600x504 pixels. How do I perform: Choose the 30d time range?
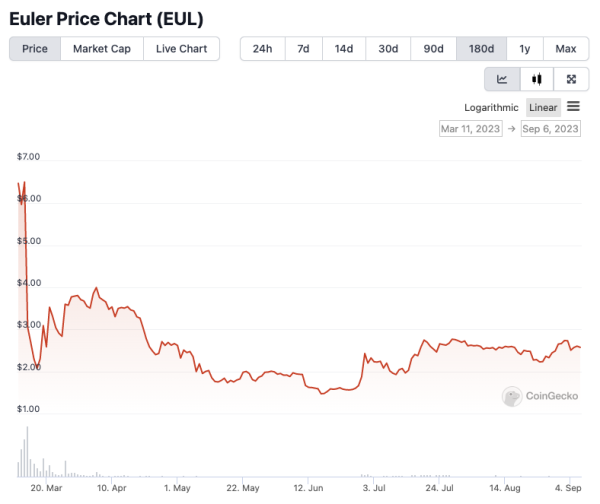point(388,49)
